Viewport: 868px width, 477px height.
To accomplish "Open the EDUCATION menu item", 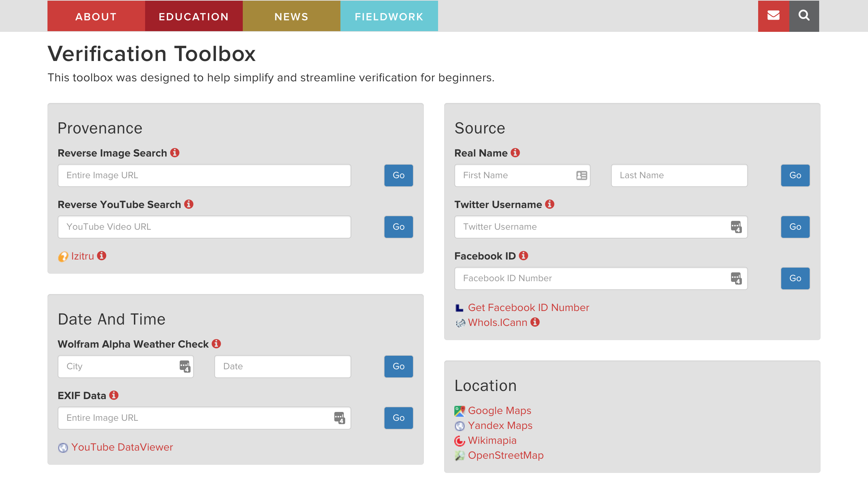I will coord(194,16).
